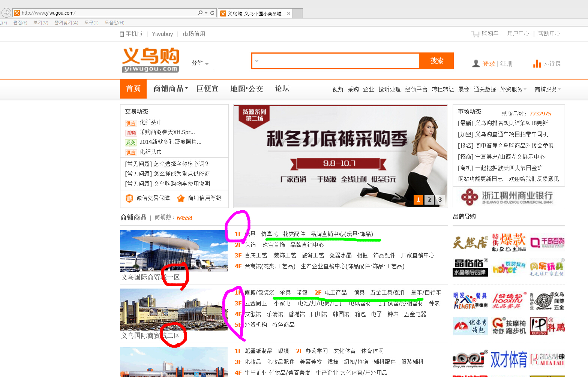Click the refresh icon in address bar
This screenshot has width=588, height=377.
[212, 13]
